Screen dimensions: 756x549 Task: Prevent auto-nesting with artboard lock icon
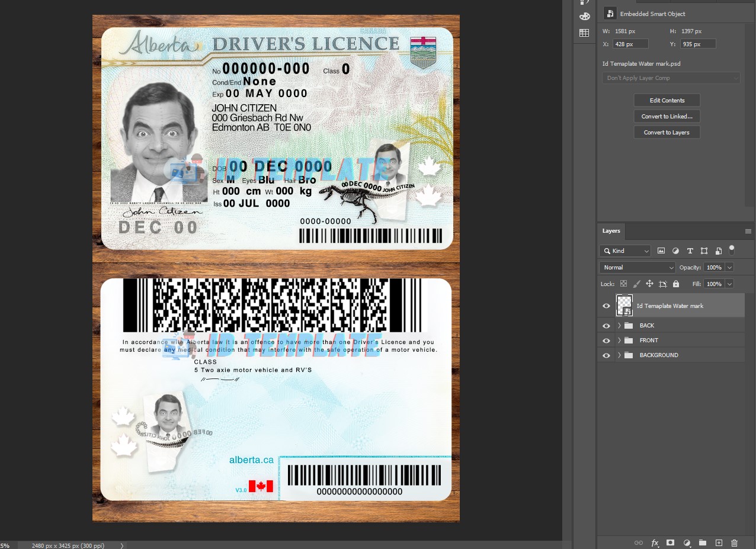click(x=663, y=284)
